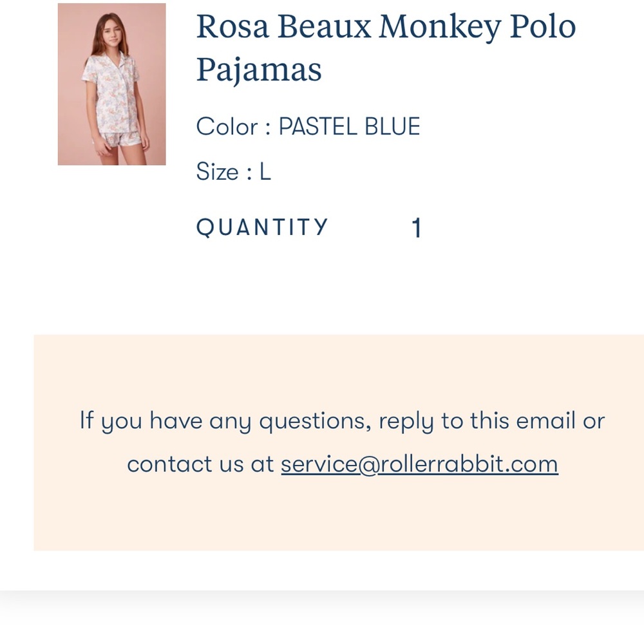Click the word Beaux in the title

[x=324, y=26]
